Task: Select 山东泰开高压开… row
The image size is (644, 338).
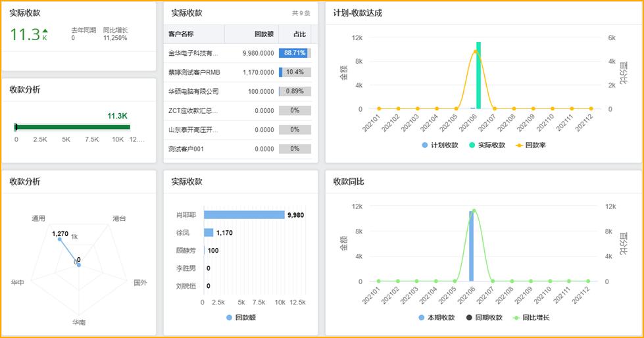Action: (238, 130)
